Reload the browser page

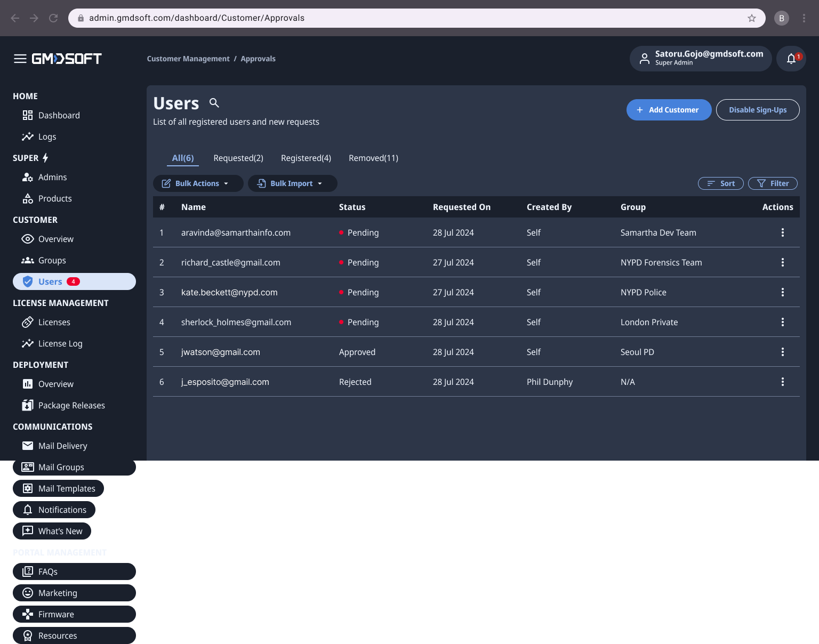pos(53,18)
